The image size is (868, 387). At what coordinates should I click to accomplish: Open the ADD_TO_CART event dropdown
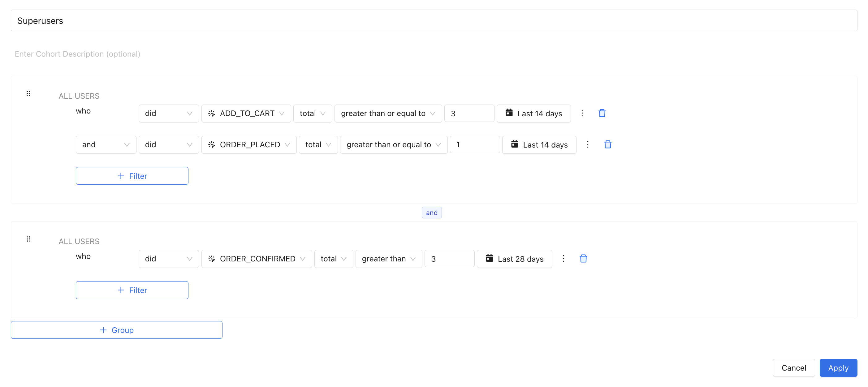pyautogui.click(x=246, y=114)
